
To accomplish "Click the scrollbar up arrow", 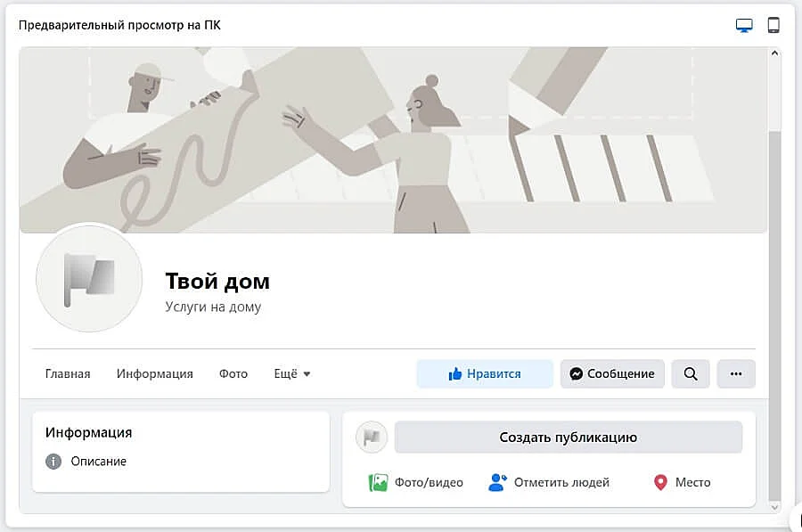I will [x=774, y=53].
